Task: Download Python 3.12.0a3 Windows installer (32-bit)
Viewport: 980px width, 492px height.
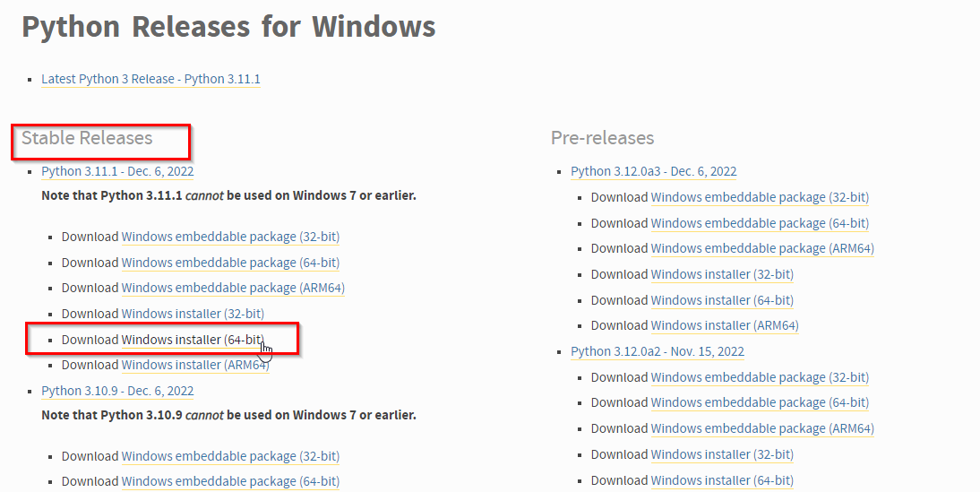Action: click(x=722, y=274)
